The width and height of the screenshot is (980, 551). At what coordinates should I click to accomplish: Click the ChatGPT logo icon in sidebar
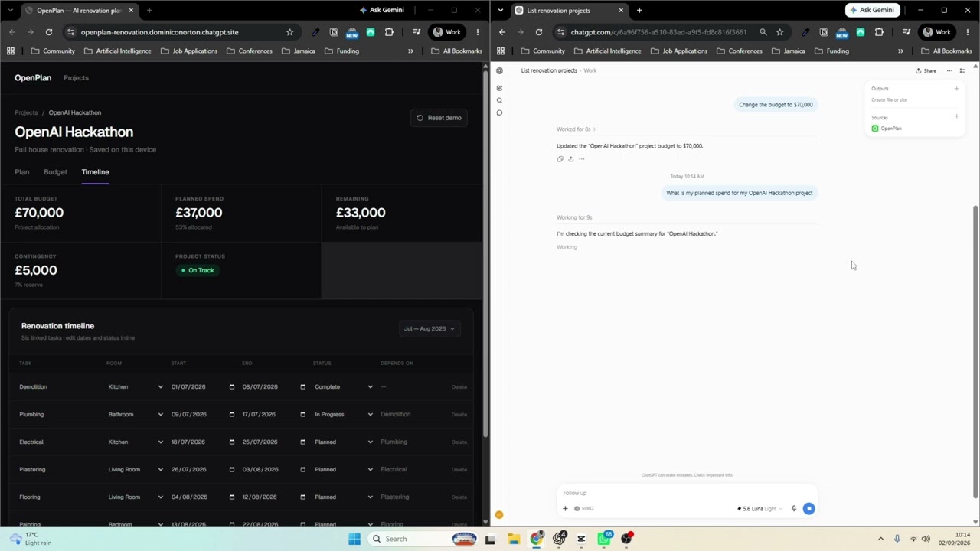(499, 70)
